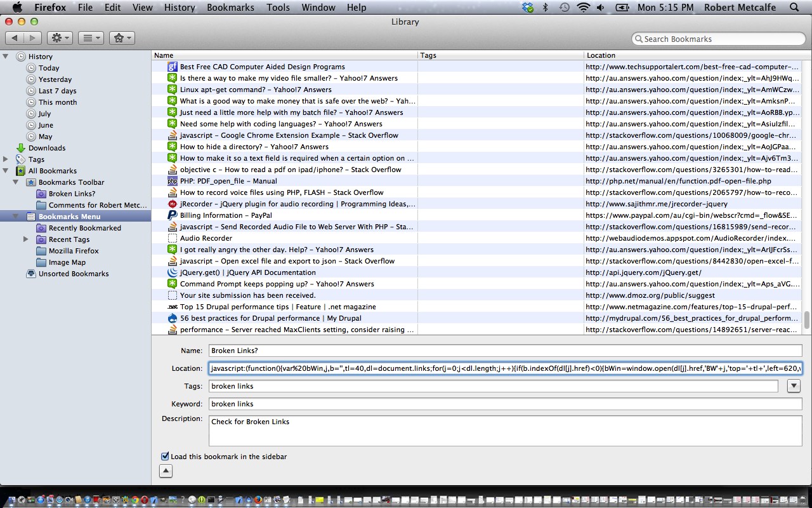Select jRecorder jQuery plugin favicon
This screenshot has width=812, height=508.
click(173, 204)
